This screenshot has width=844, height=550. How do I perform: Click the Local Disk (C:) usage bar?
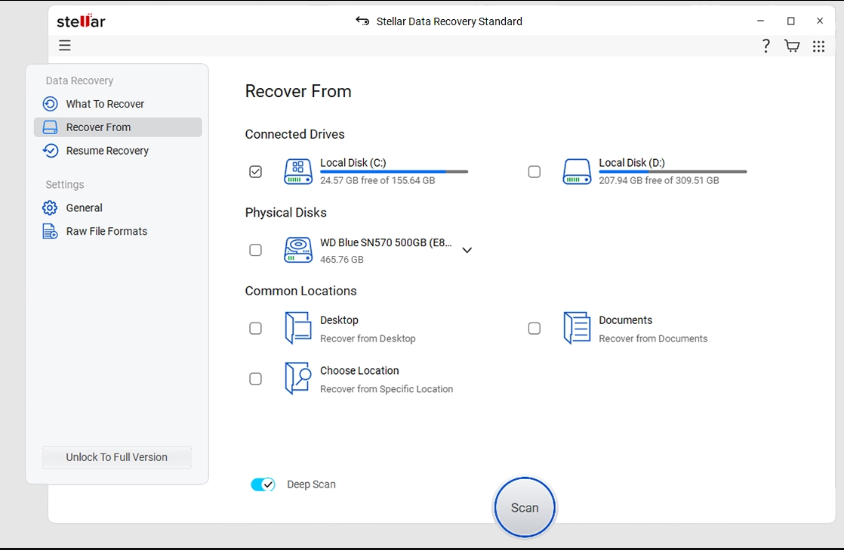pyautogui.click(x=394, y=172)
